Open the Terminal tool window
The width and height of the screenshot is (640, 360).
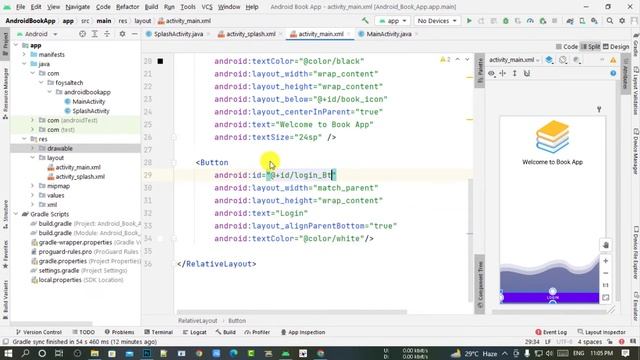coord(158,332)
